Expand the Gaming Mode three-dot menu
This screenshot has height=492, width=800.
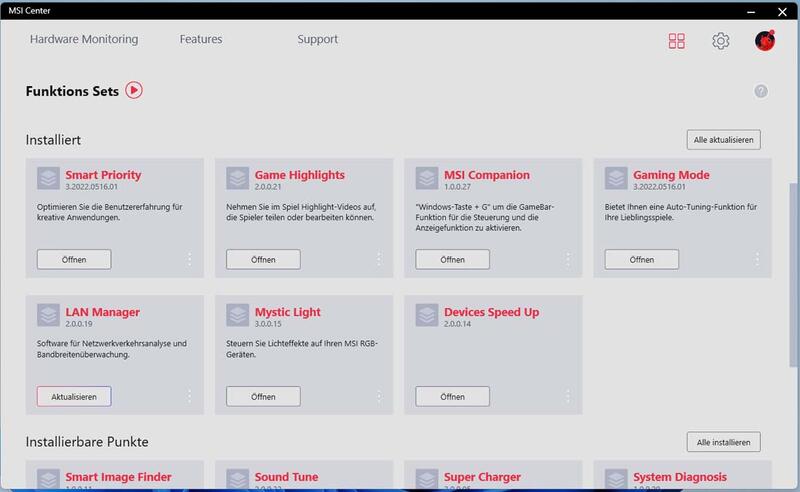click(x=757, y=259)
